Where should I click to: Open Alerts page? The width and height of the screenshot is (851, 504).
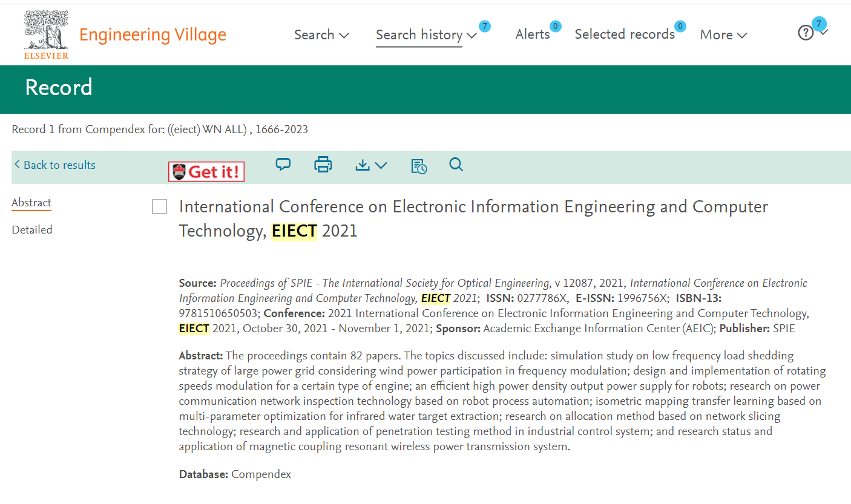[533, 34]
